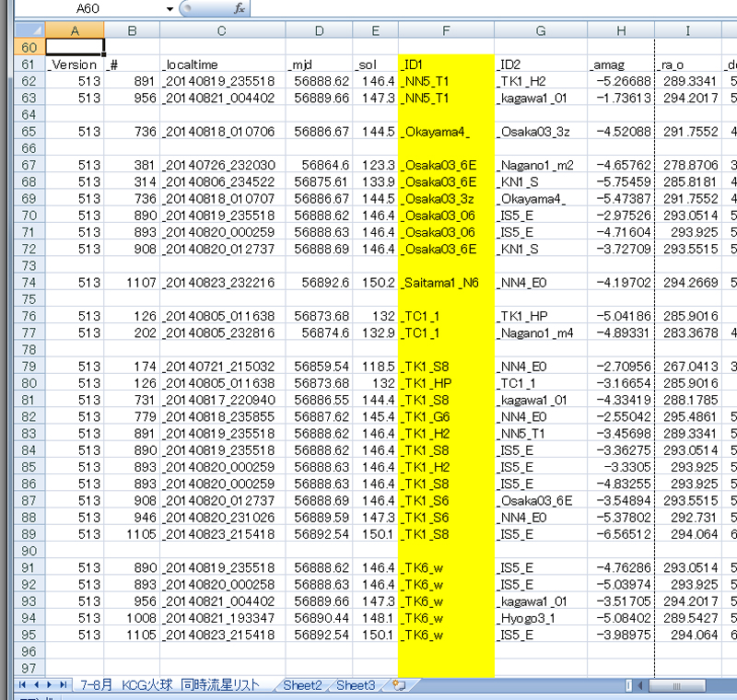Open the Name Box dropdown arrow
The image size is (737, 700).
tap(170, 8)
